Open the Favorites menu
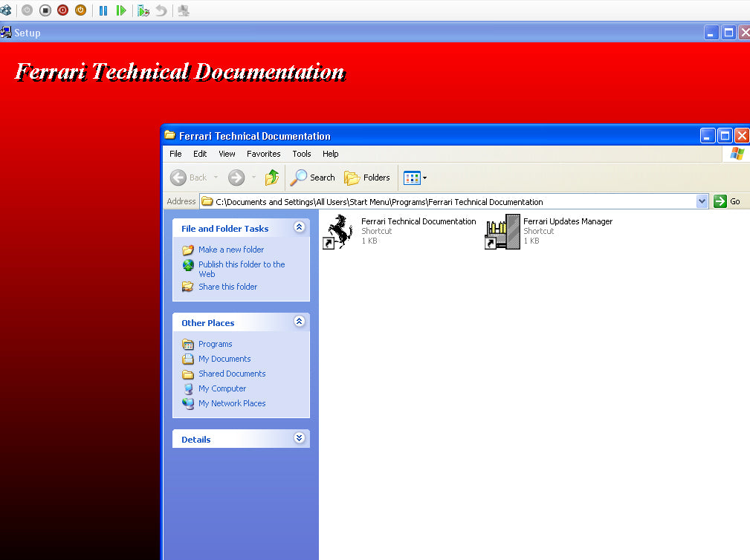Image resolution: width=750 pixels, height=560 pixels. (x=263, y=154)
